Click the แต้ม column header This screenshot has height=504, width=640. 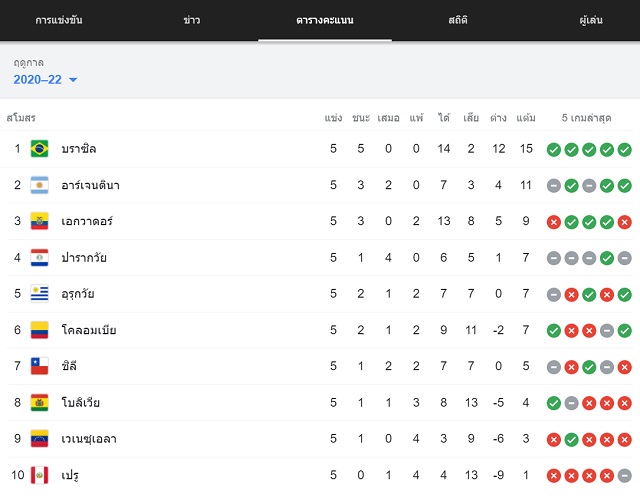(x=526, y=118)
